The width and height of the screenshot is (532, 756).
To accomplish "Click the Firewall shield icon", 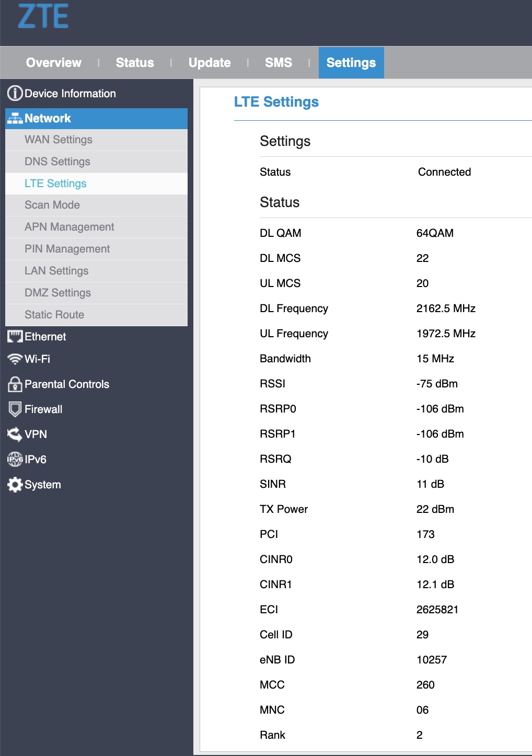I will 15,409.
